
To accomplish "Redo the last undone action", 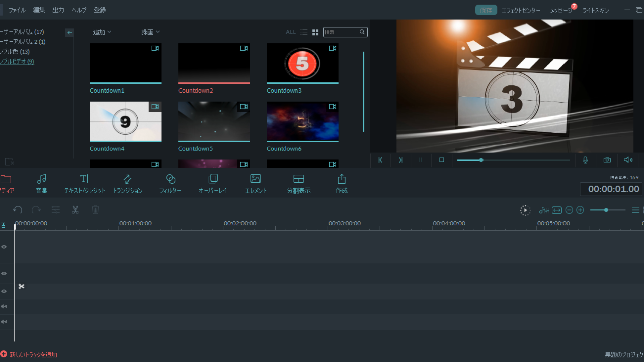I will coord(36,210).
